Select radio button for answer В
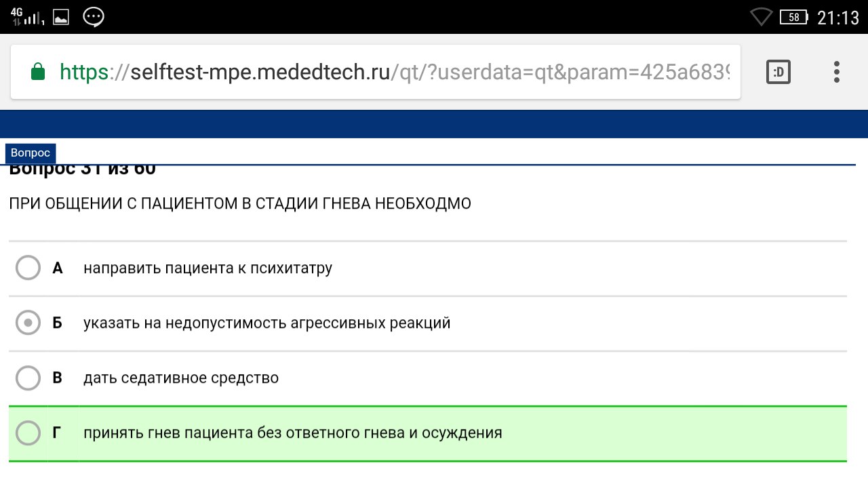This screenshot has height=488, width=868. click(28, 378)
